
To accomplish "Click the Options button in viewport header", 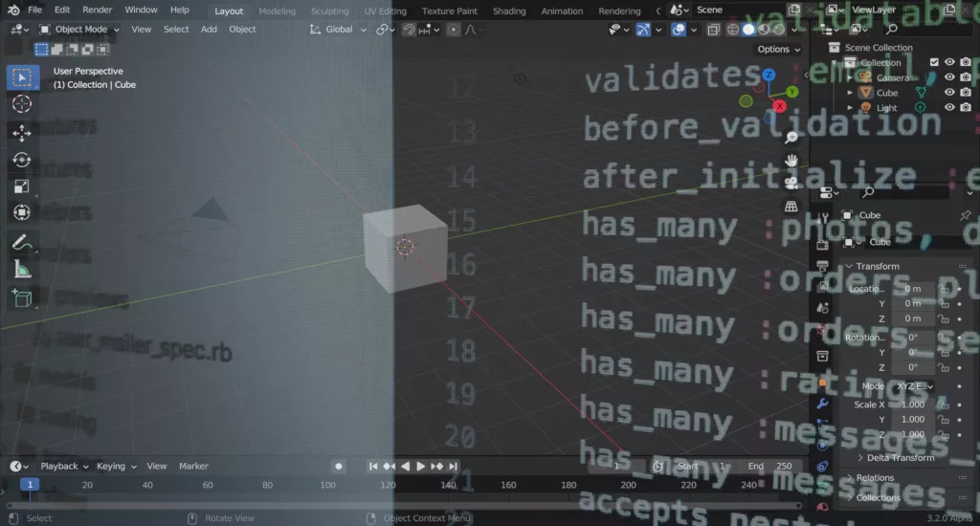I will 778,50.
